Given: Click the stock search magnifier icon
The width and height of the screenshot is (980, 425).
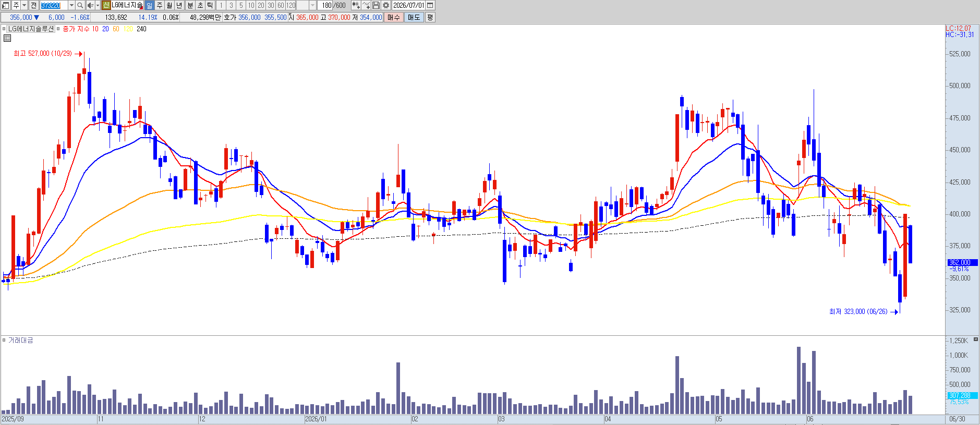Looking at the screenshot, I should pyautogui.click(x=80, y=5).
